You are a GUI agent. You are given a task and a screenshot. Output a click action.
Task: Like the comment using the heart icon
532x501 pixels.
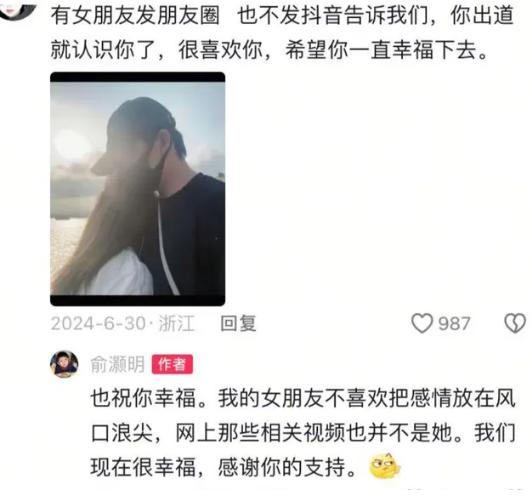[x=422, y=323]
